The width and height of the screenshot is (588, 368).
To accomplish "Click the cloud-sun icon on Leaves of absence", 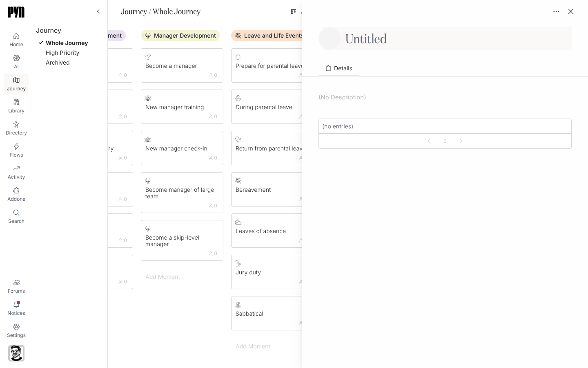I will [238, 222].
